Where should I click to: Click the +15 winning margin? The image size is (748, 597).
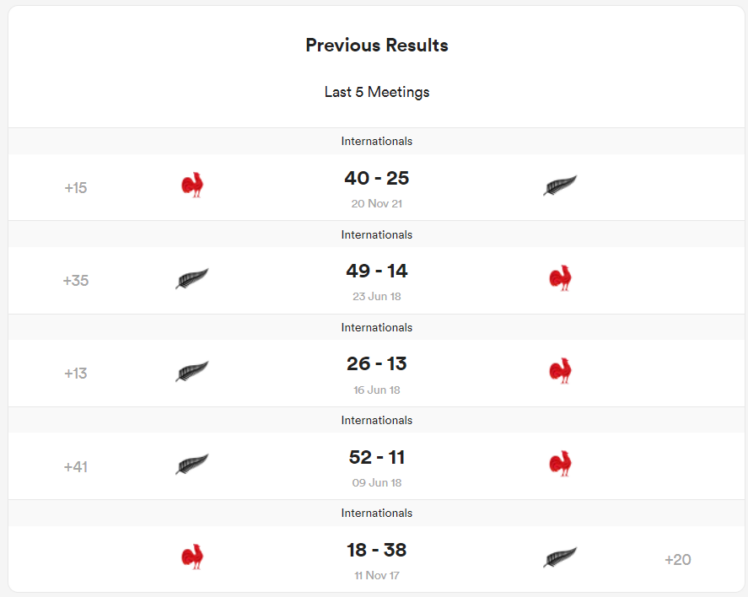point(76,188)
